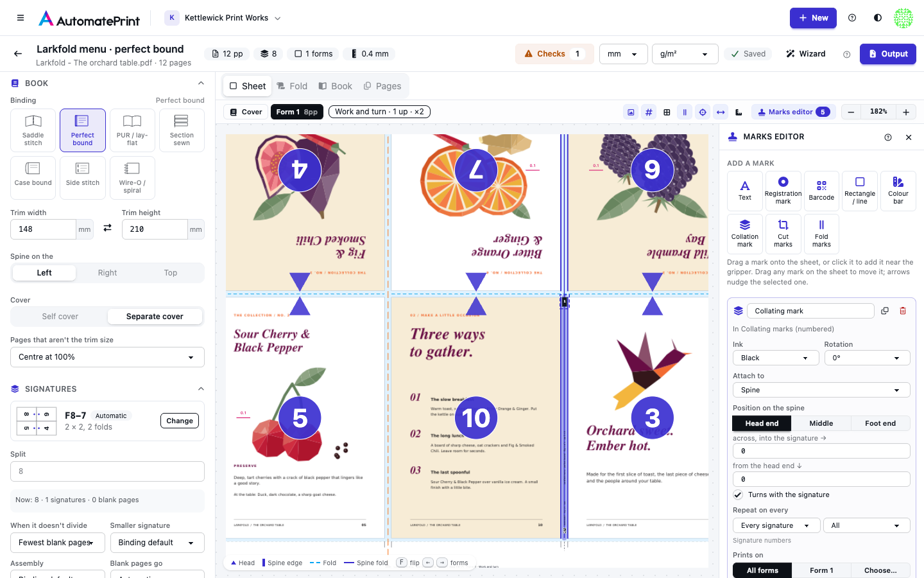Viewport: 924px width, 578px height.
Task: Open the Kettlewick Print Works workspace dropdown
Action: point(223,18)
